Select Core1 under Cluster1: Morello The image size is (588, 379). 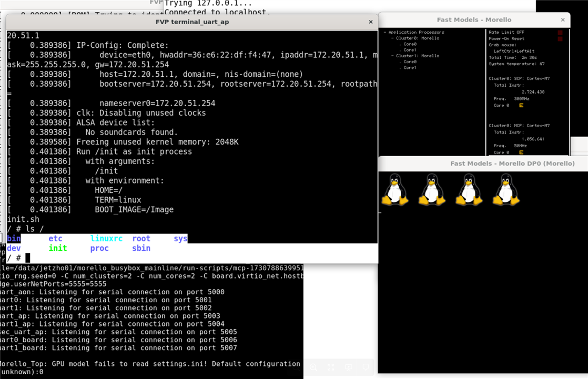[410, 68]
